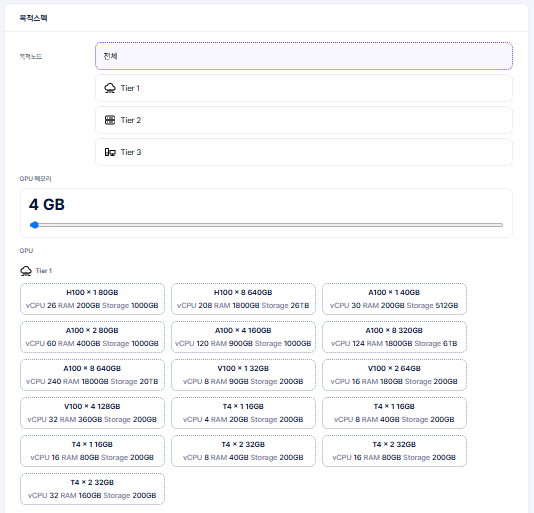534x513 pixels.
Task: Pick the A100 × 1 40GB configuration
Action: 394,299
